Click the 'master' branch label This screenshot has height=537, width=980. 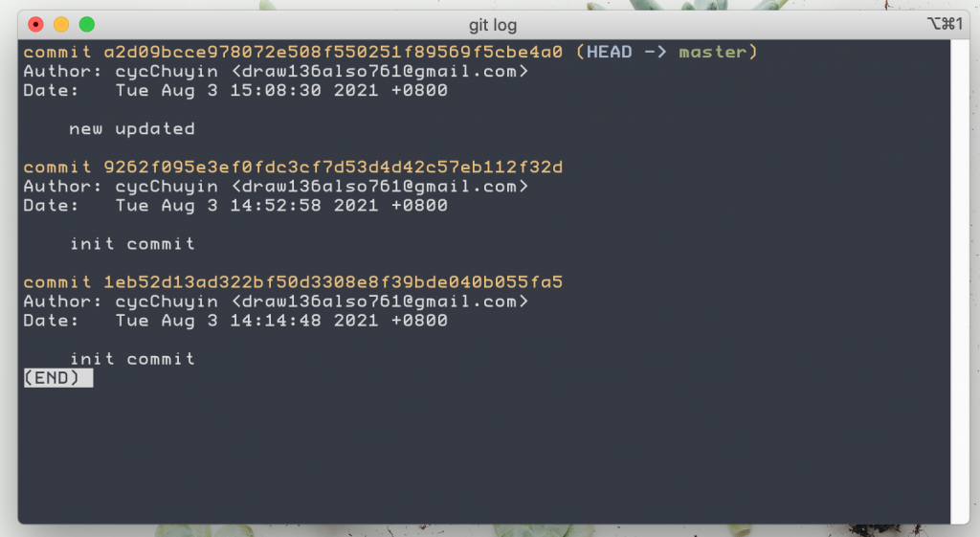(x=712, y=52)
